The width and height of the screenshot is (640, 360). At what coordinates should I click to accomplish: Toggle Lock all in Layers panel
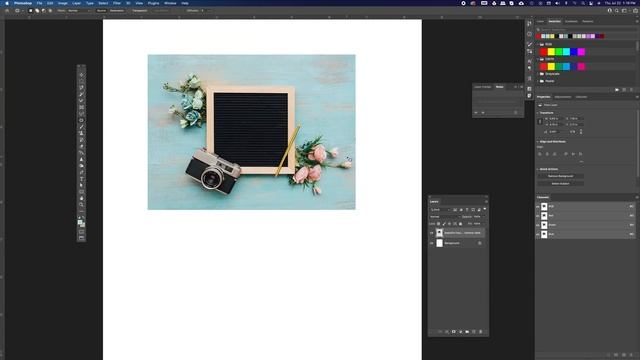point(460,224)
